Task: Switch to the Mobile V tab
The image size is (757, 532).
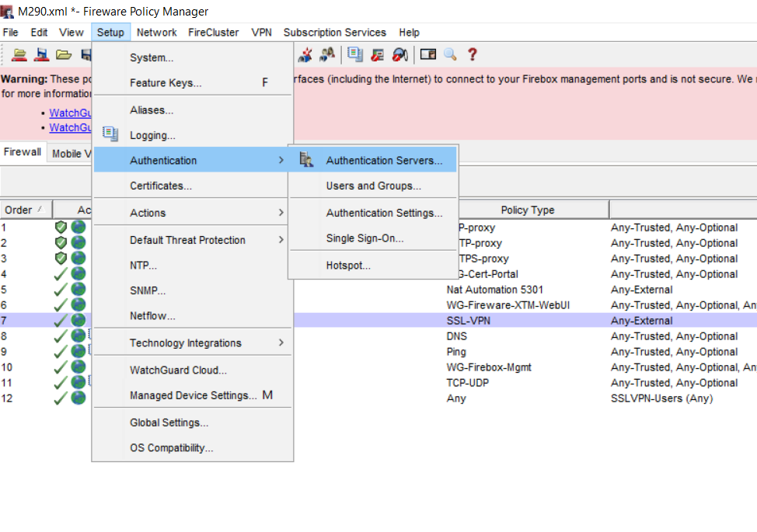Action: [71, 154]
